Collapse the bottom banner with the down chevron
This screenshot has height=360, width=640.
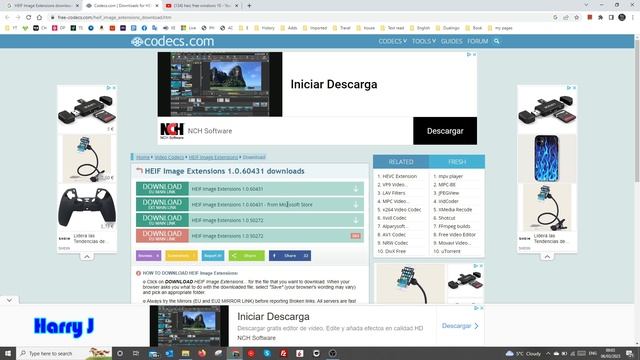click(x=9, y=300)
